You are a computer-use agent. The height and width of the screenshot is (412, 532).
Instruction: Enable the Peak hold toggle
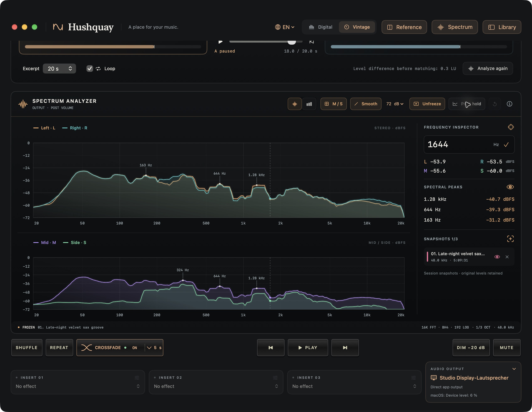[467, 104]
